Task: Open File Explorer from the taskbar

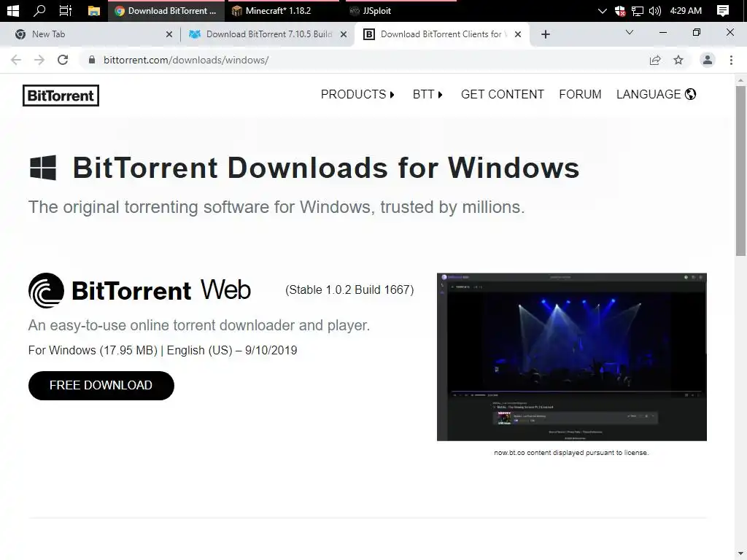Action: tap(94, 10)
